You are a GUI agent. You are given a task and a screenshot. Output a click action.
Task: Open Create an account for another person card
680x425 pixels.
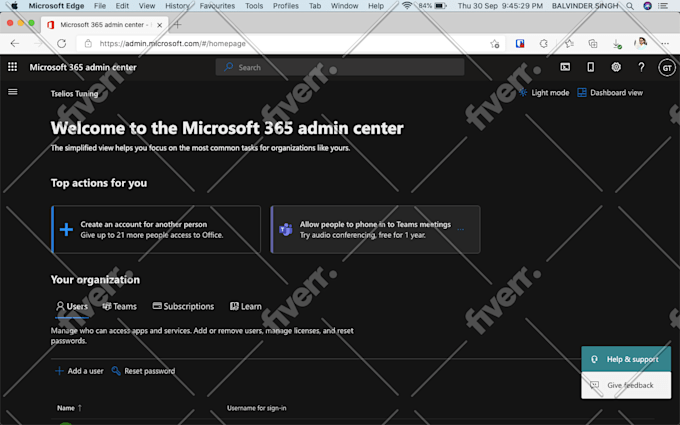click(x=156, y=229)
